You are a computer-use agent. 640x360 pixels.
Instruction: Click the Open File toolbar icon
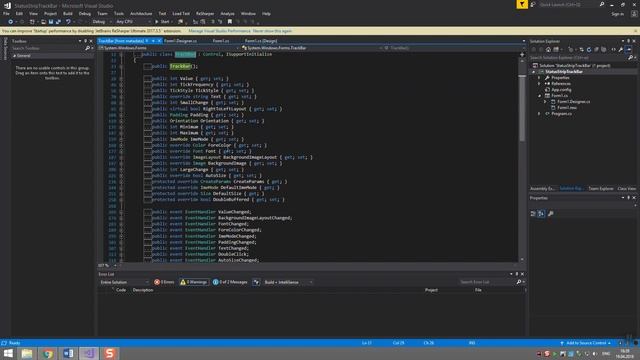pos(43,22)
